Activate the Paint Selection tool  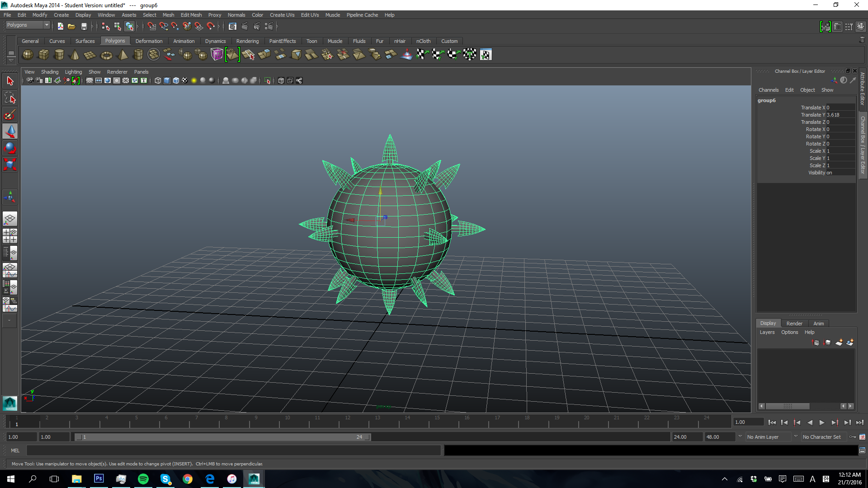10,114
